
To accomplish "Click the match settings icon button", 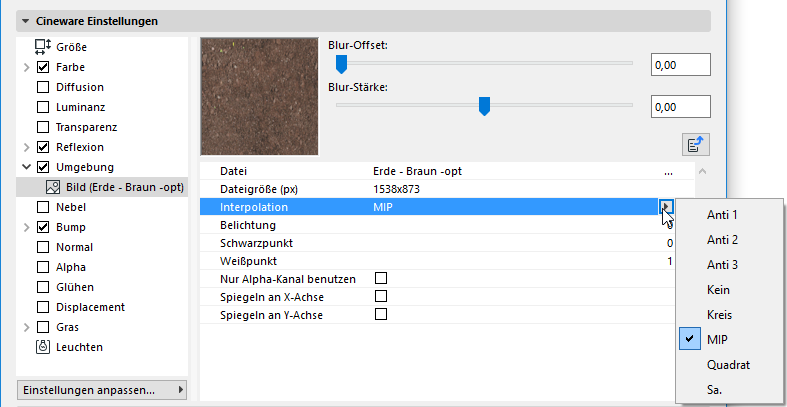I will (696, 145).
